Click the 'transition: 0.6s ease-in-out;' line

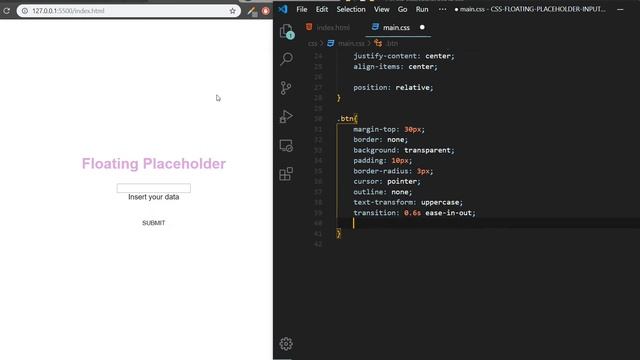click(414, 213)
